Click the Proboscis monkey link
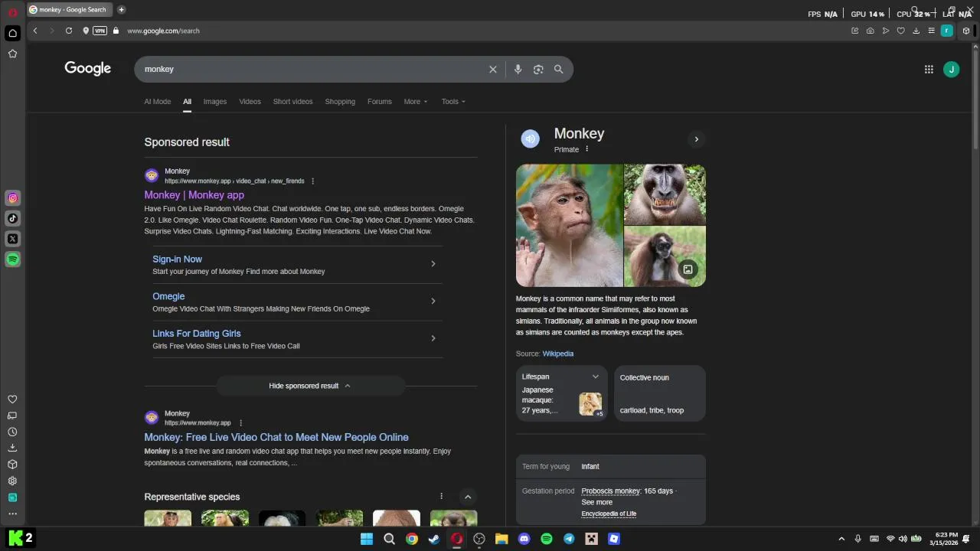The width and height of the screenshot is (980, 551). pos(610,491)
